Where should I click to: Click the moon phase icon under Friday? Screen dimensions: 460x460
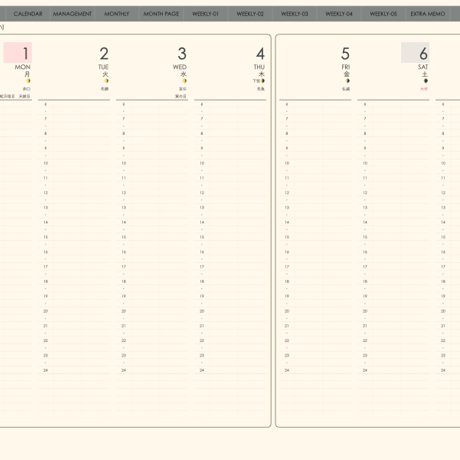(x=347, y=81)
